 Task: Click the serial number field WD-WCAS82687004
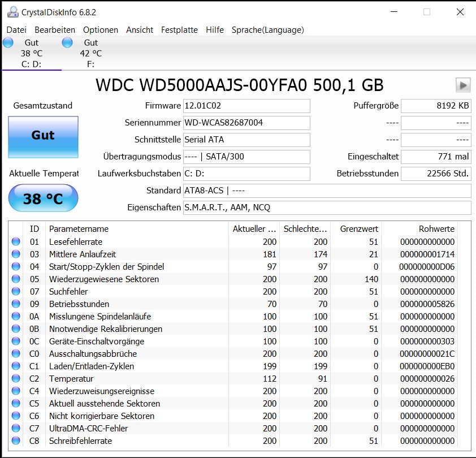click(x=246, y=123)
